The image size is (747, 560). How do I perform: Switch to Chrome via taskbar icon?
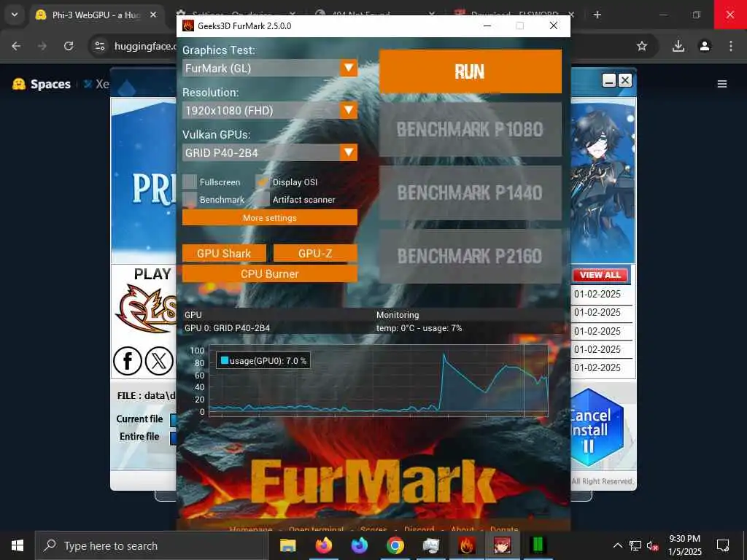[395, 545]
